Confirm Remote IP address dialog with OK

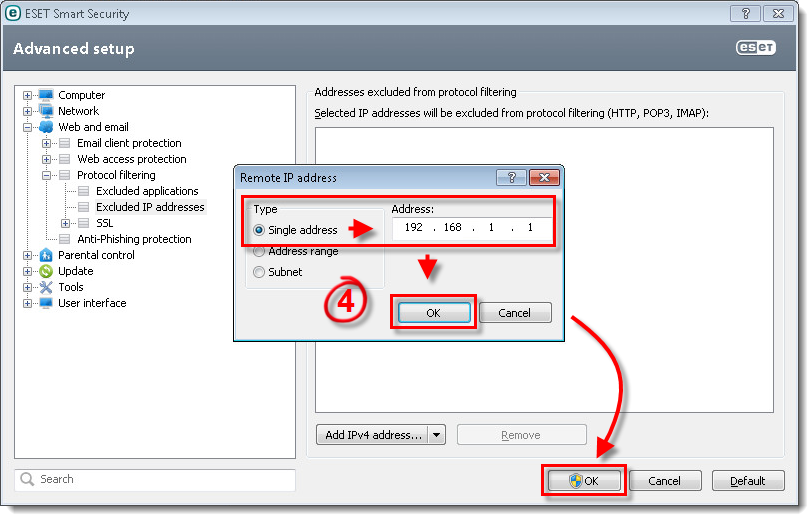coord(433,313)
